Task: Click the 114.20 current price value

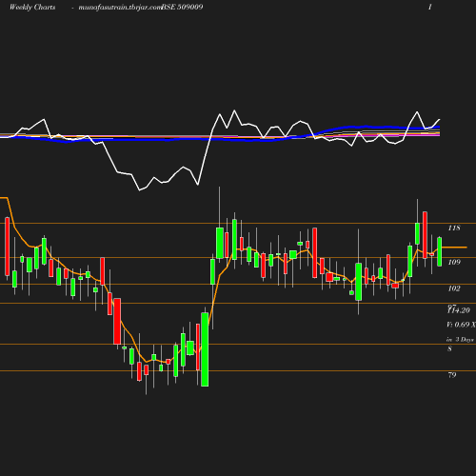Action: tap(459, 310)
